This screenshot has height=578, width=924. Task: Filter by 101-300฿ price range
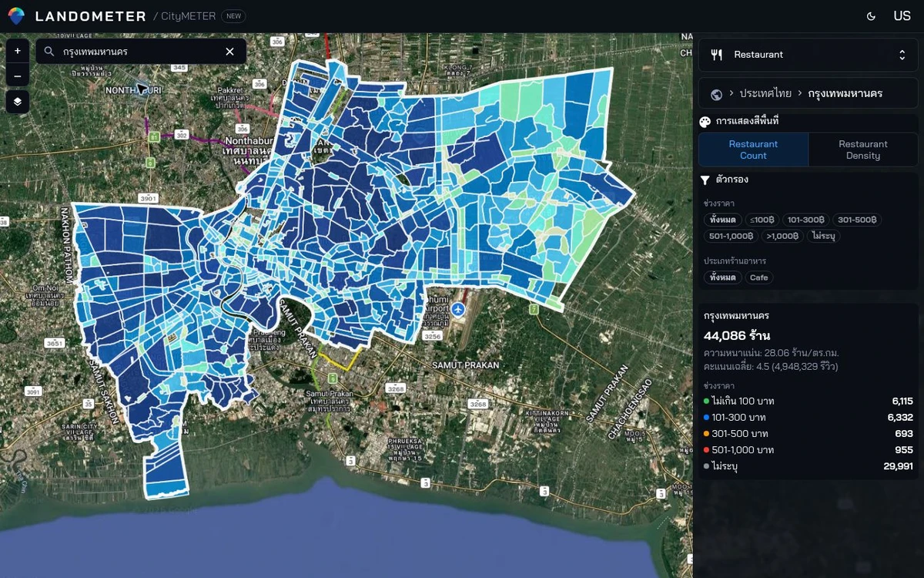click(805, 220)
